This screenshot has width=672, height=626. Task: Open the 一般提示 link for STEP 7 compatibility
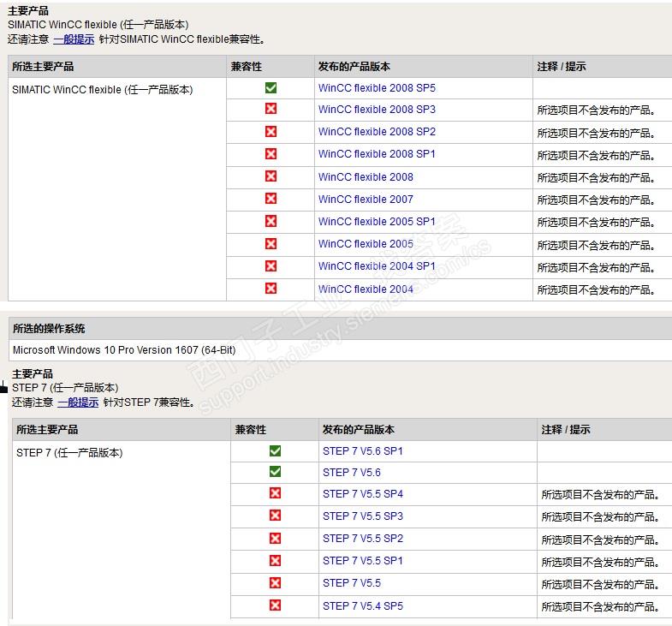pyautogui.click(x=78, y=402)
